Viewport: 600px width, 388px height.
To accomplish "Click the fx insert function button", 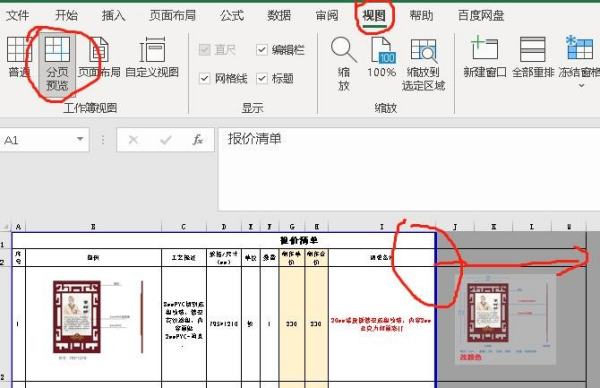I will pos(197,140).
